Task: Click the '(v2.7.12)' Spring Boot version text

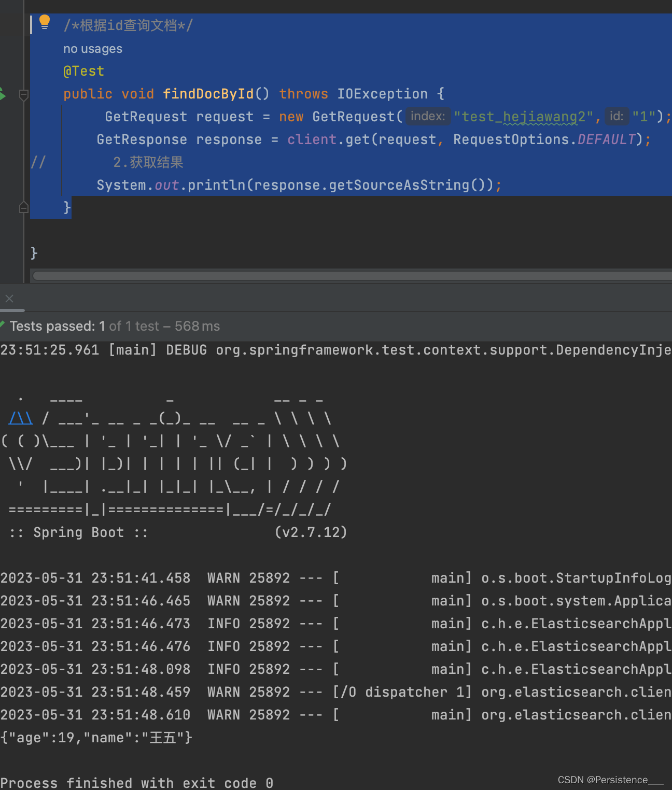Action: coord(311,532)
